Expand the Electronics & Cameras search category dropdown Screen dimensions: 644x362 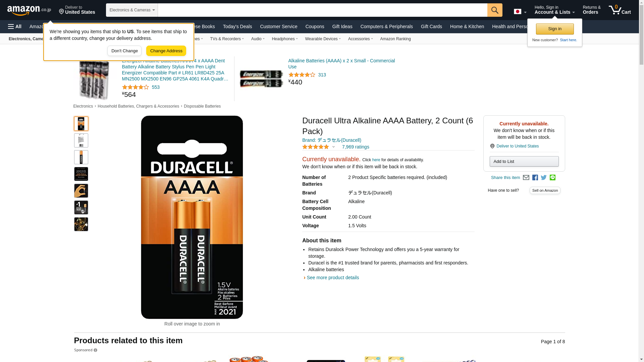132,10
